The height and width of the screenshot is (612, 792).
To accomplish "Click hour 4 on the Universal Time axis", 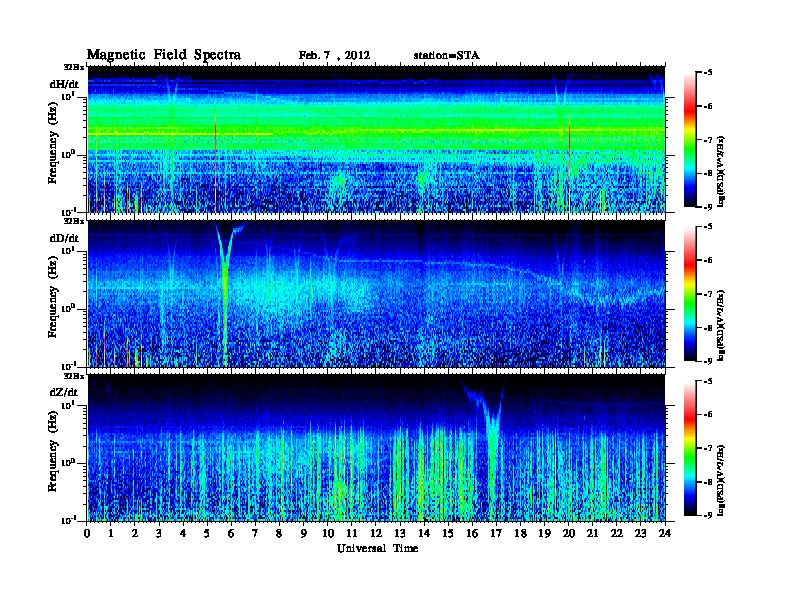I will click(183, 533).
